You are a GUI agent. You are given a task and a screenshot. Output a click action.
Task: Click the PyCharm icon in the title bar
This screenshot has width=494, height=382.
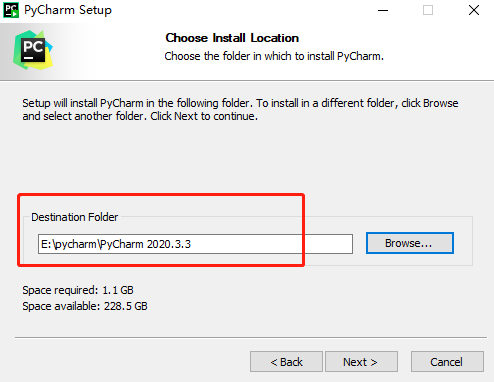11,10
